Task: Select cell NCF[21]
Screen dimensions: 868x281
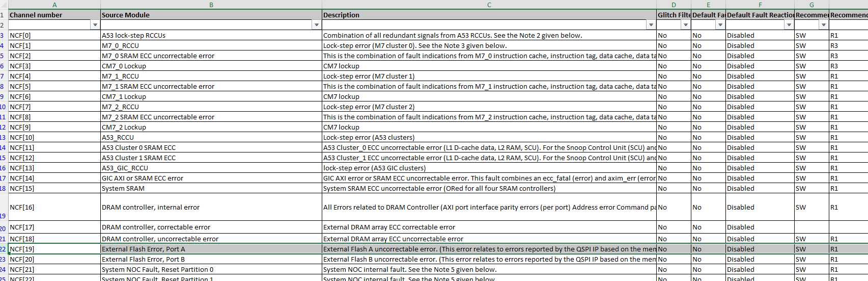Action: click(x=54, y=269)
